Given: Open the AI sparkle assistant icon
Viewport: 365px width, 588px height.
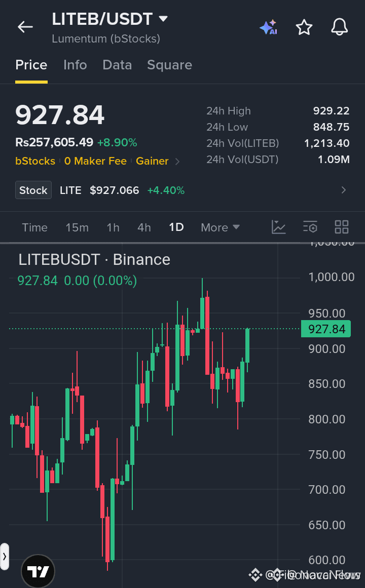Looking at the screenshot, I should 269,27.
